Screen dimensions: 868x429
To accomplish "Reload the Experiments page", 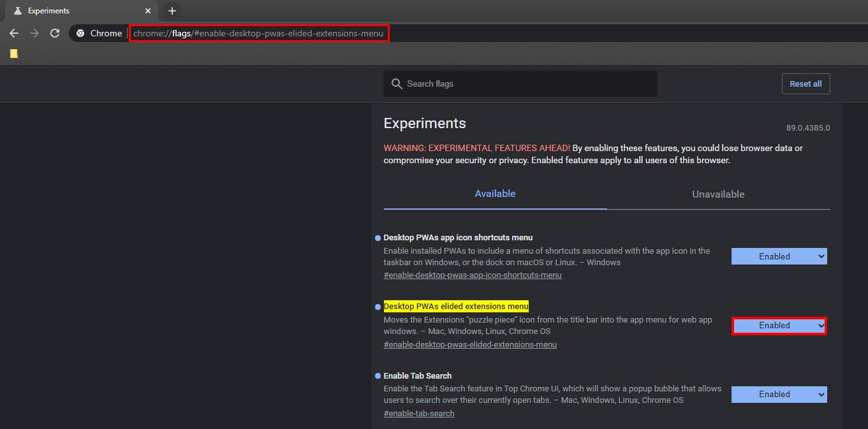I will (x=55, y=33).
